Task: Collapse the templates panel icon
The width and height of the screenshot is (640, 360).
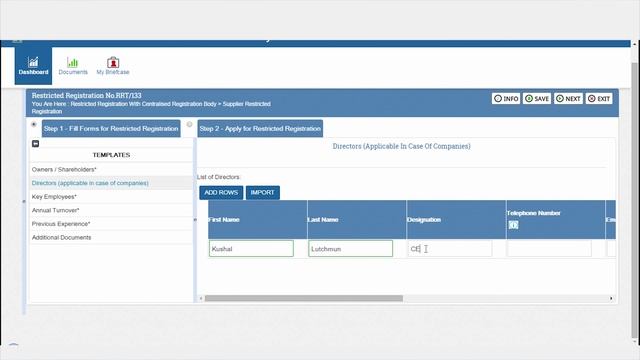Action: tap(36, 144)
